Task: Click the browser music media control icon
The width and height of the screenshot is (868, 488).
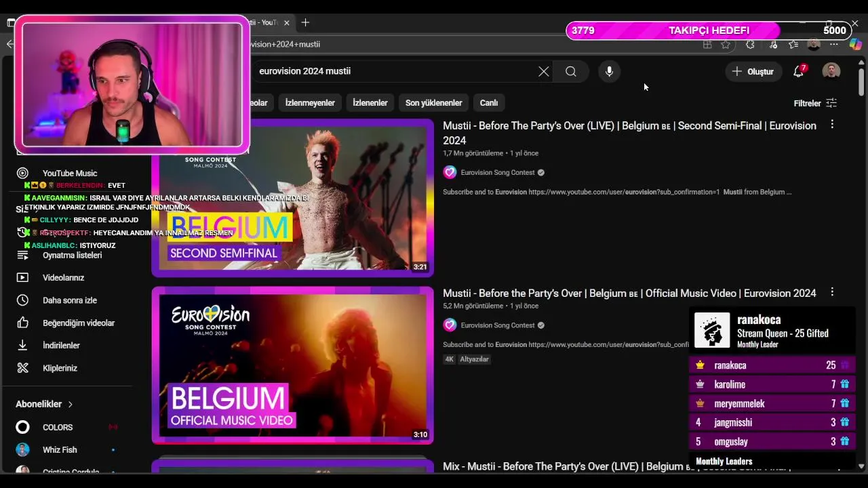Action: (x=773, y=45)
